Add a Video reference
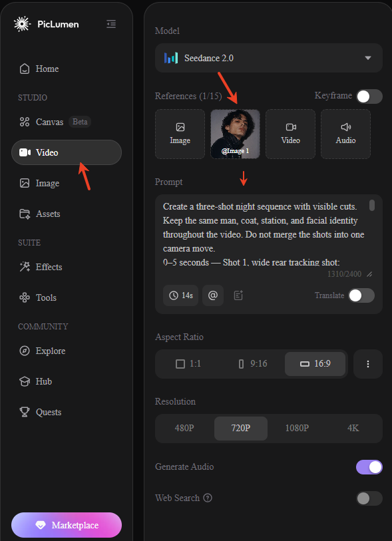Image resolution: width=392 pixels, height=541 pixels. pos(290,134)
